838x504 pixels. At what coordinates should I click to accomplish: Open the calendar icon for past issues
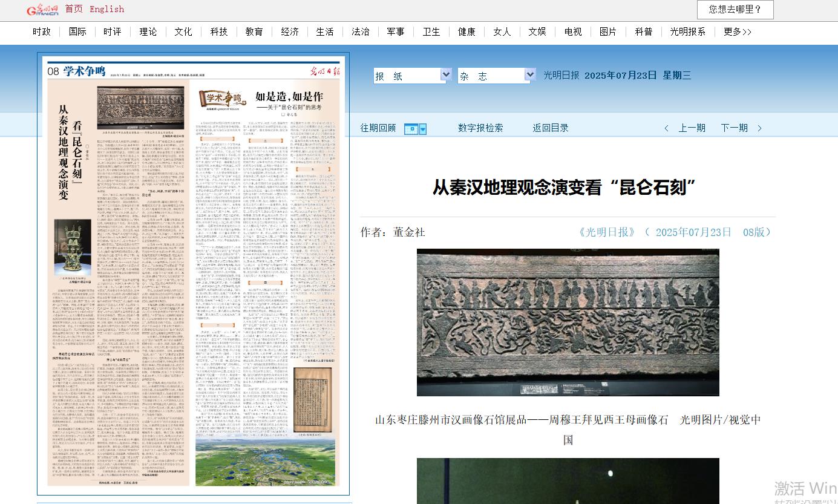point(411,129)
